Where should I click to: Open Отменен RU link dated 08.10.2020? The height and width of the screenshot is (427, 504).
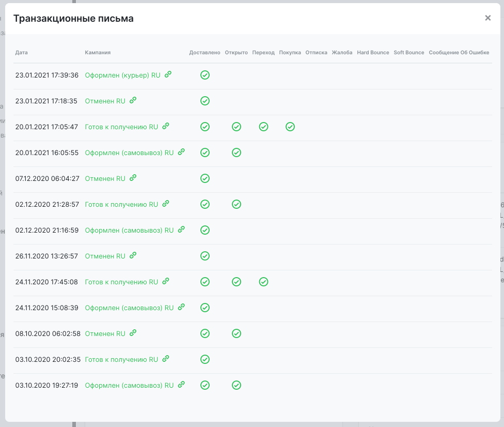click(x=105, y=333)
